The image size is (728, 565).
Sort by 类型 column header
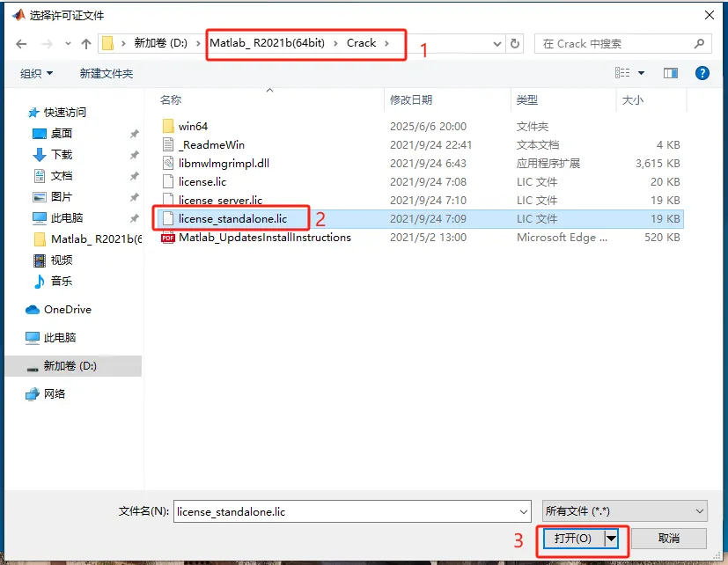tap(527, 99)
